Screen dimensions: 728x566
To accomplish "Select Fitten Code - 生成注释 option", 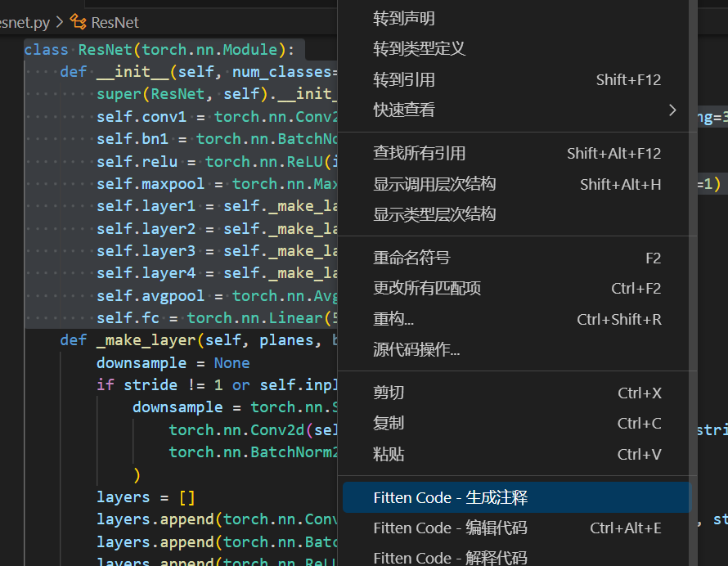I will pos(450,498).
